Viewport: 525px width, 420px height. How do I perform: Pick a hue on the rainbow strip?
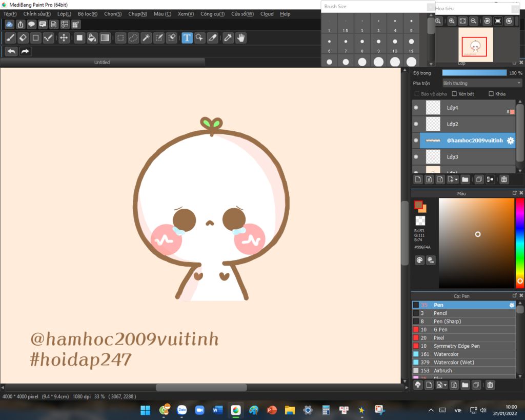520,243
